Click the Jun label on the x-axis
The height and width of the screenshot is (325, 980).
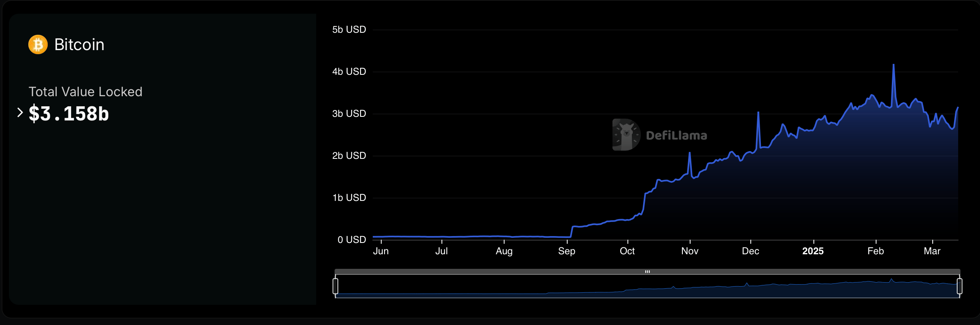point(381,251)
